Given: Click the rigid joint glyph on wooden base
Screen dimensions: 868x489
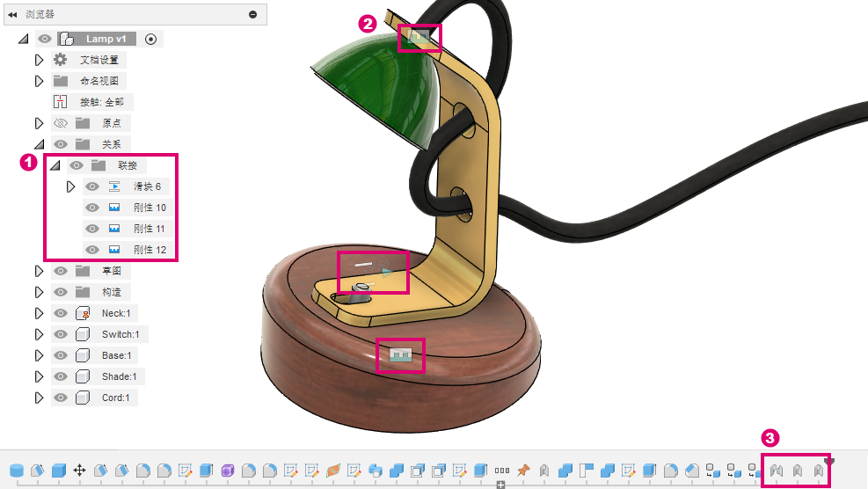Looking at the screenshot, I should pyautogui.click(x=400, y=354).
